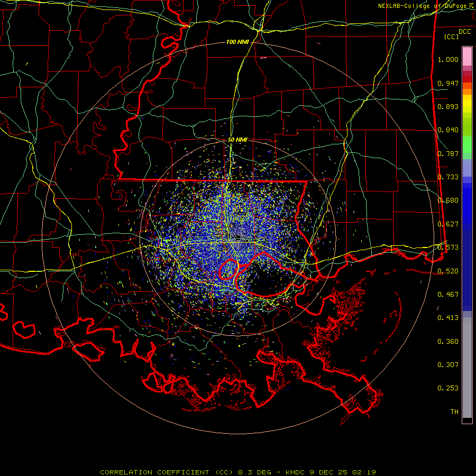Click the 0.520 scale value
Screen dimensions: 476x476
448,271
